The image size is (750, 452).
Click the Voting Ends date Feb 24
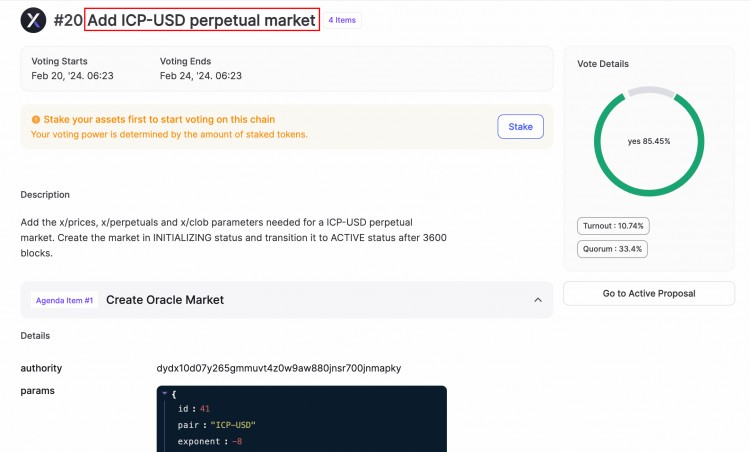point(200,76)
